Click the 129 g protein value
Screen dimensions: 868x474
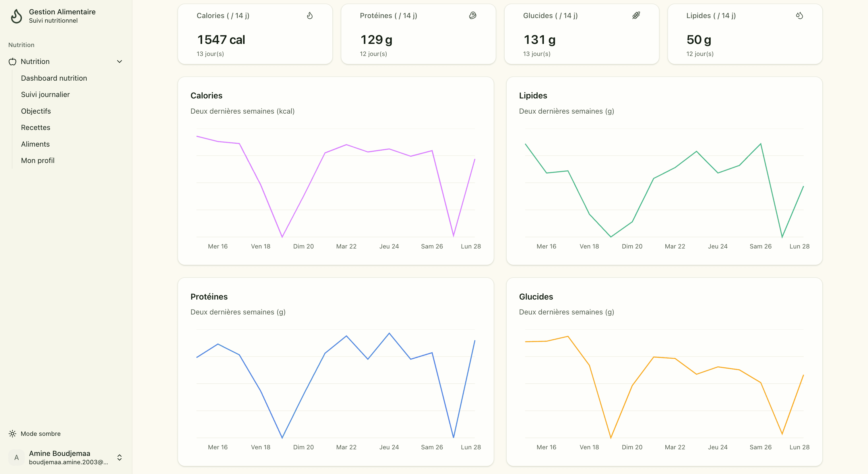coord(376,40)
